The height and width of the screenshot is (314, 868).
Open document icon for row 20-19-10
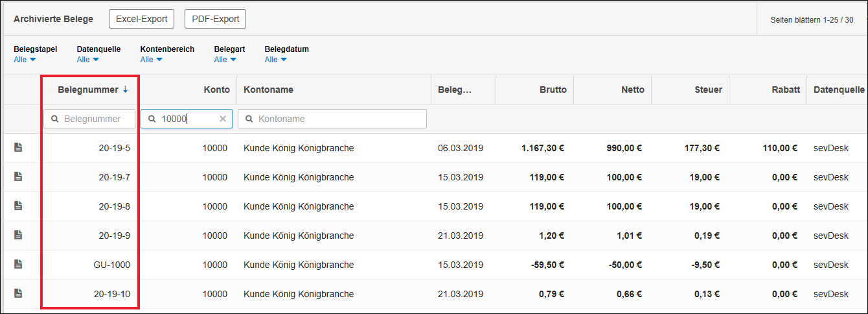[x=18, y=294]
